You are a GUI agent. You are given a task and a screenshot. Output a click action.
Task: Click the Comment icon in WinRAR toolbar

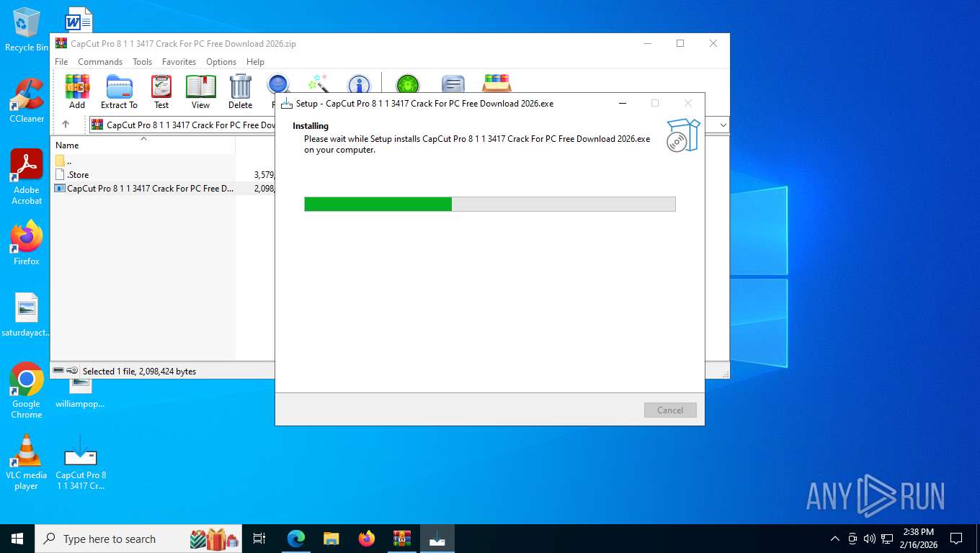(453, 86)
